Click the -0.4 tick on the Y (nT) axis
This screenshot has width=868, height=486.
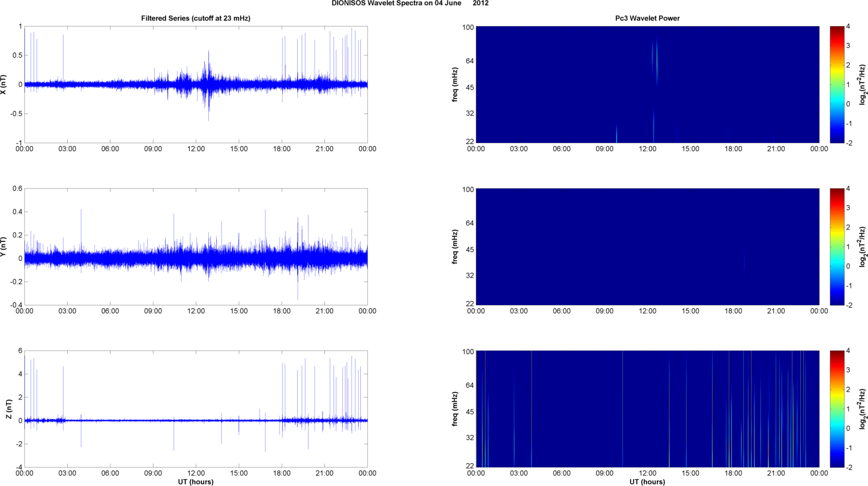pyautogui.click(x=15, y=305)
